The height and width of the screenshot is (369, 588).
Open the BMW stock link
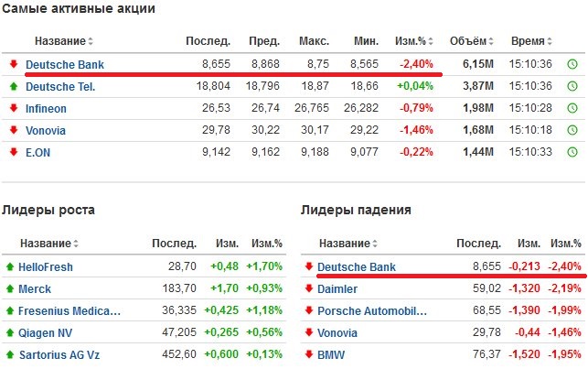(331, 354)
